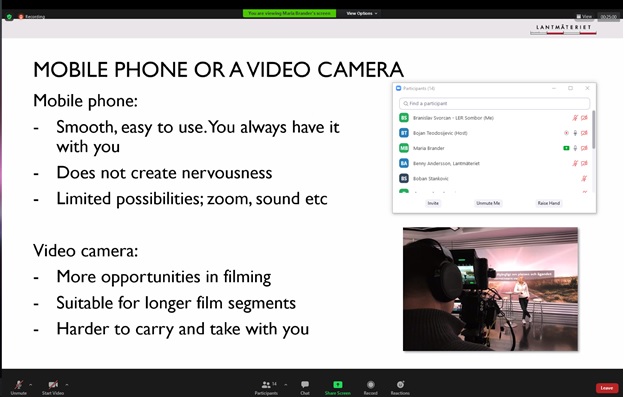
Task: Click the participants list scrollbar
Action: [593, 130]
